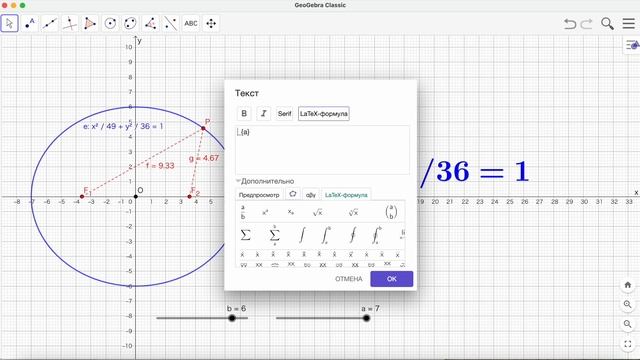Select the Angle tool
The width and height of the screenshot is (640, 360).
150,23
